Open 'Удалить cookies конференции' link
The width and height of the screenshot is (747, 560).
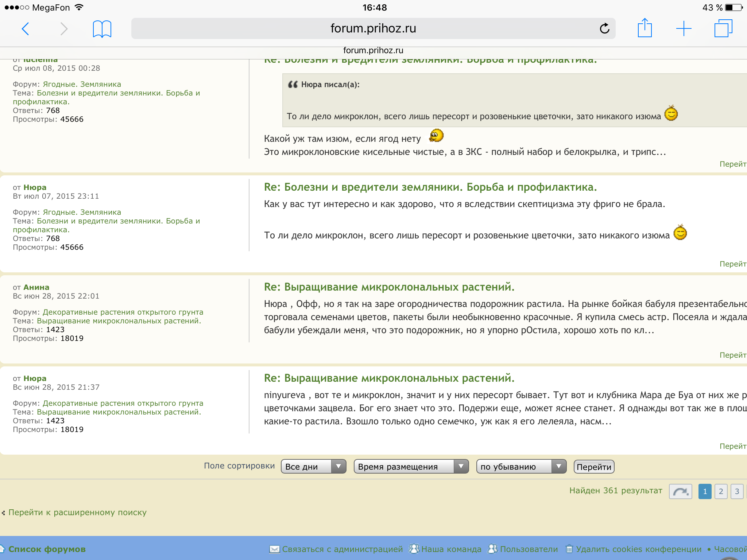[638, 549]
